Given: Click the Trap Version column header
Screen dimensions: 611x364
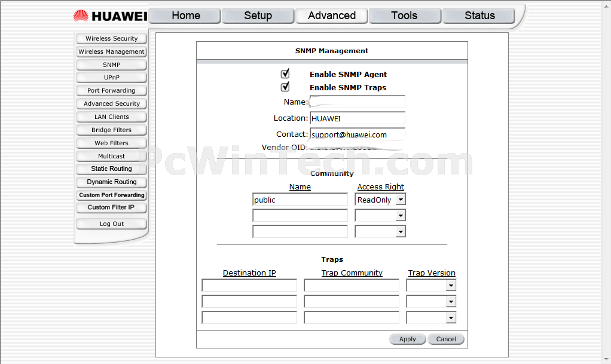Looking at the screenshot, I should (432, 273).
